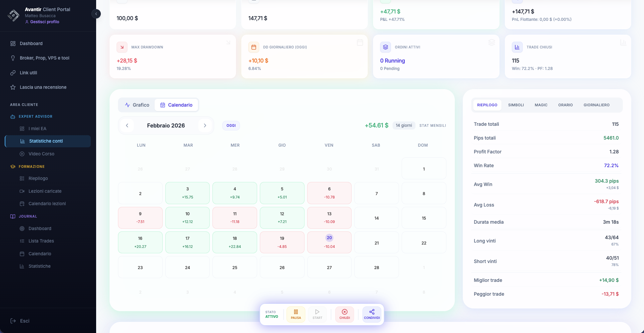Collapse the sidebar with the arrow button
Viewport: 644px width, 333px height.
pos(96,14)
